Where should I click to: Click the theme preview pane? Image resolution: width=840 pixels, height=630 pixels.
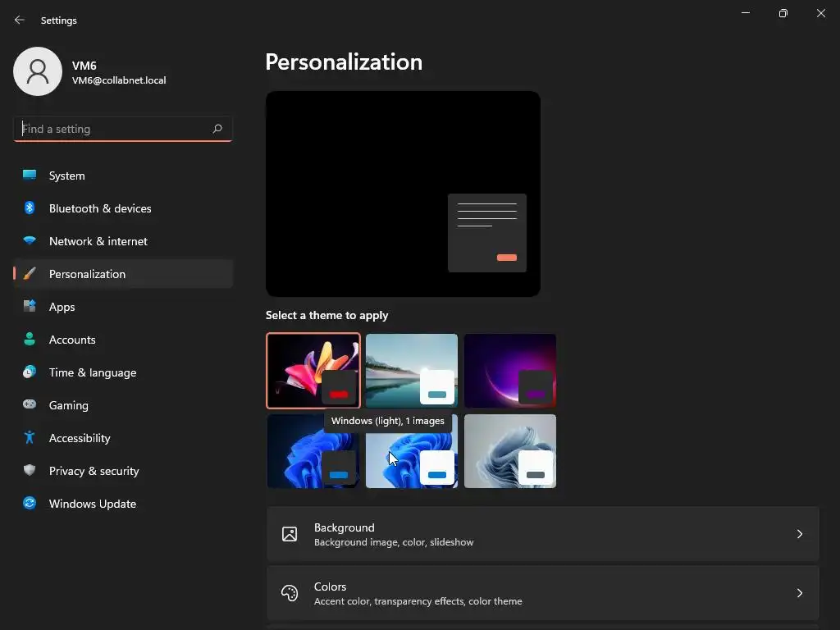tap(403, 194)
